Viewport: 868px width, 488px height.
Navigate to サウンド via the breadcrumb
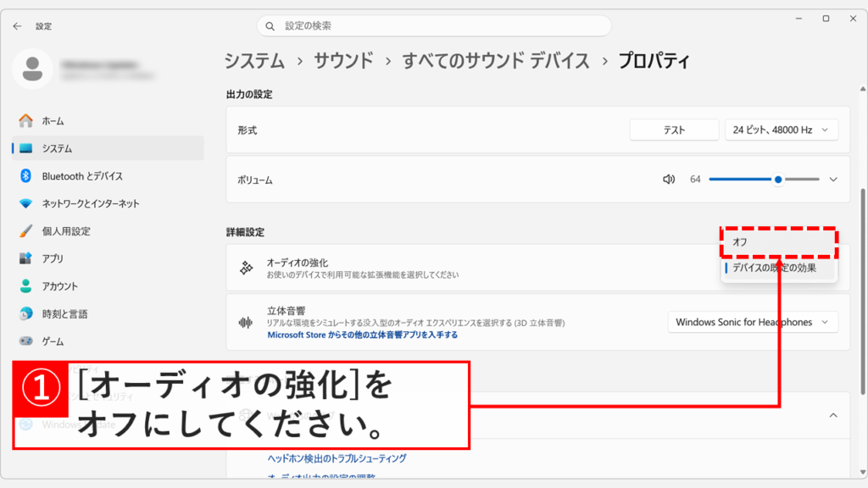[343, 60]
